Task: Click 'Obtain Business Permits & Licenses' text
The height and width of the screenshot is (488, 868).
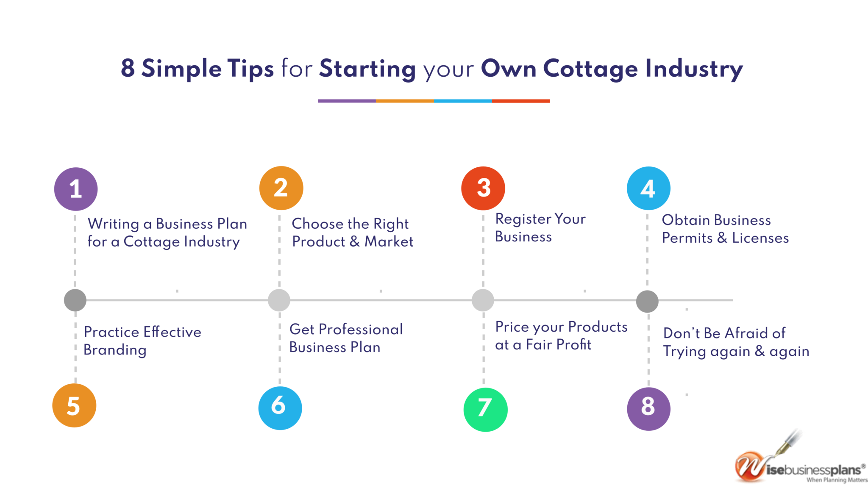Action: [x=725, y=229]
